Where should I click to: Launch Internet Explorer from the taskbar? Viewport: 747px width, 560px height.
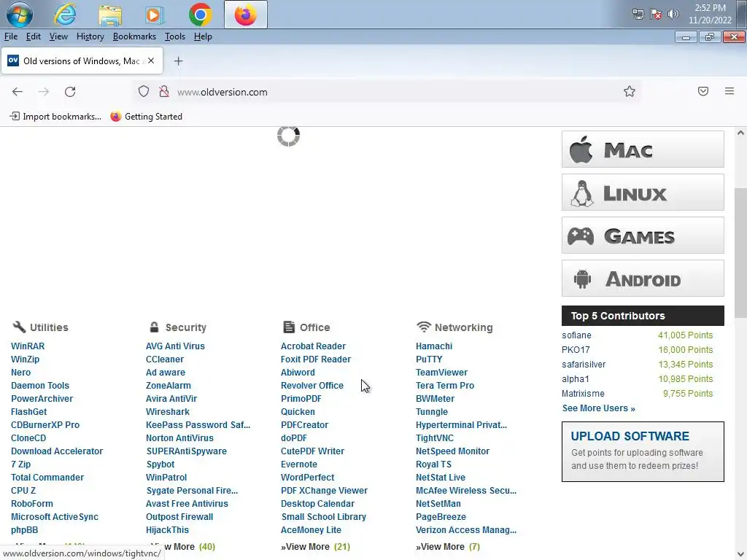click(65, 15)
